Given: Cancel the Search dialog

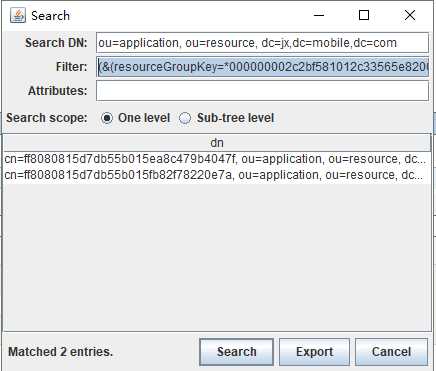Looking at the screenshot, I should coord(391,352).
